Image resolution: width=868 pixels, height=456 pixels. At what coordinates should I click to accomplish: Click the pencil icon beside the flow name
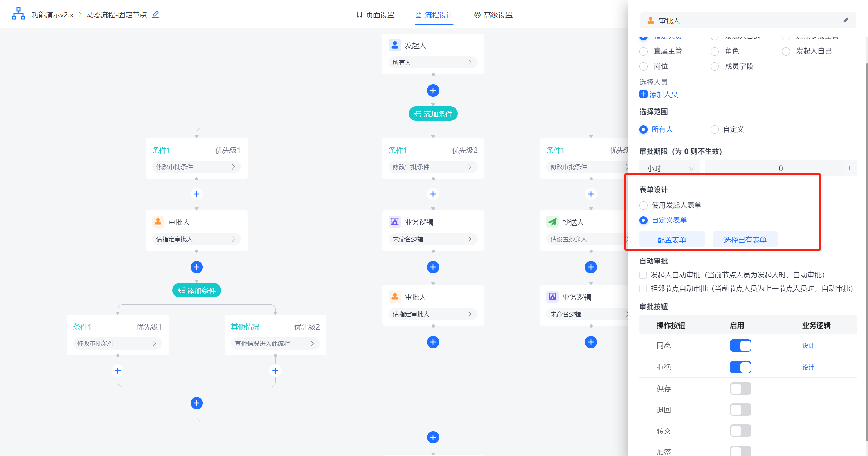point(156,14)
